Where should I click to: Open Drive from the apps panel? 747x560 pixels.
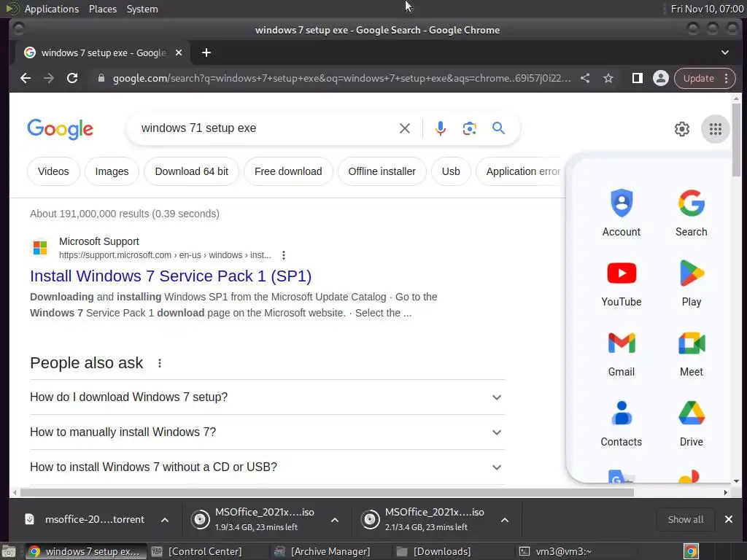pyautogui.click(x=692, y=423)
